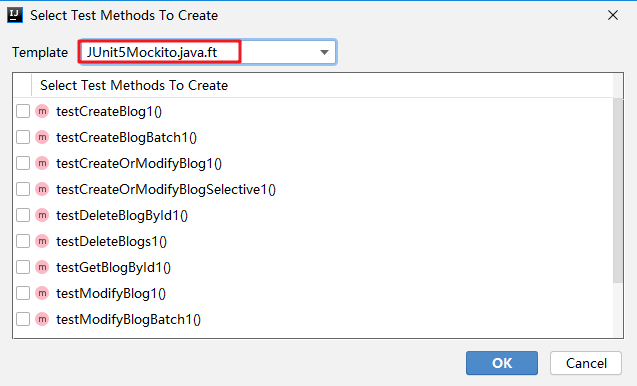This screenshot has height=386, width=637.
Task: Select the testGetBlogById1() row text
Action: point(113,267)
